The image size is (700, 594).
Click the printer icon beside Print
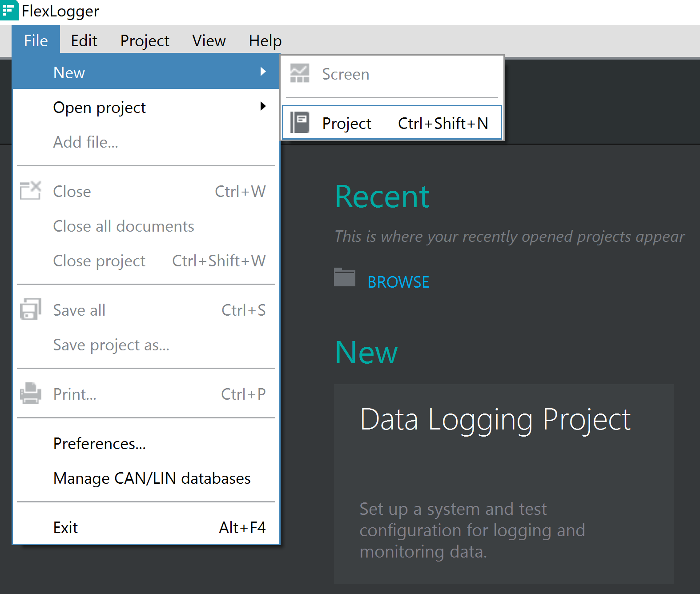[x=31, y=393]
